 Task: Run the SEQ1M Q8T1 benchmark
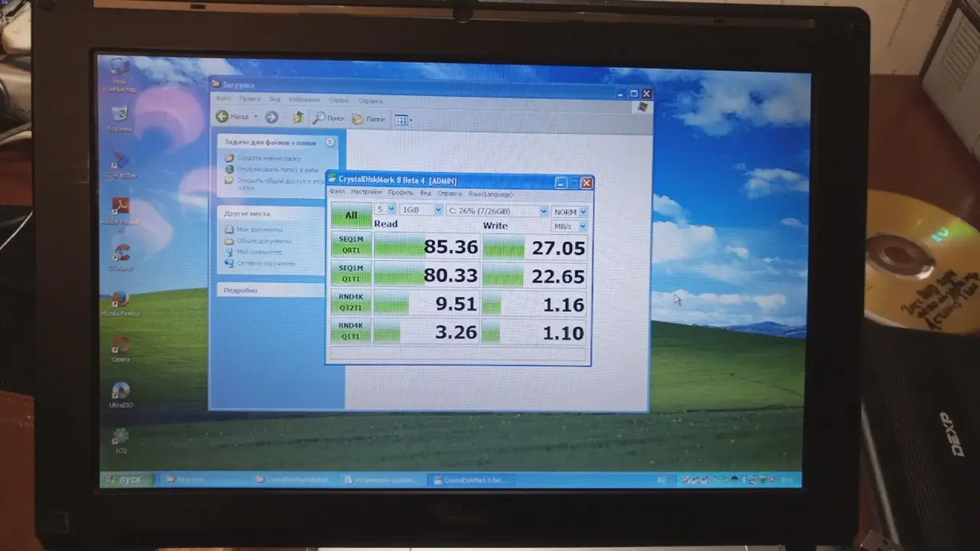[351, 244]
